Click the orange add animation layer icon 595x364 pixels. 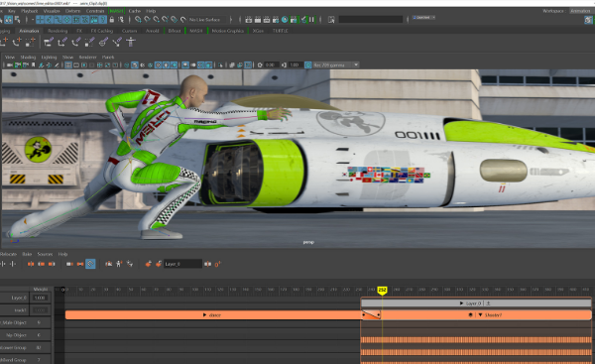click(x=149, y=264)
